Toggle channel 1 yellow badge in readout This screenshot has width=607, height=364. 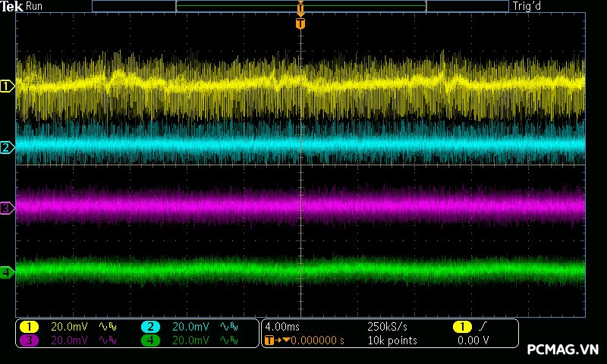point(29,326)
